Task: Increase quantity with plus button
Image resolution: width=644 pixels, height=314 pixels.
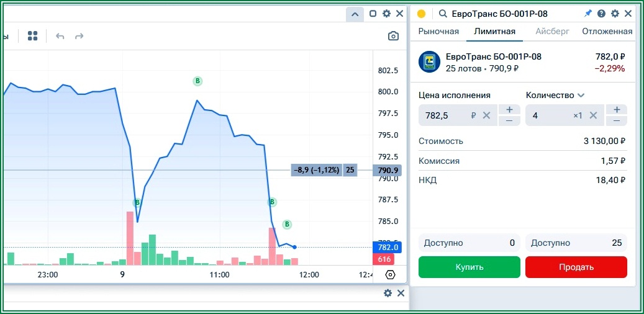Action: tap(616, 110)
